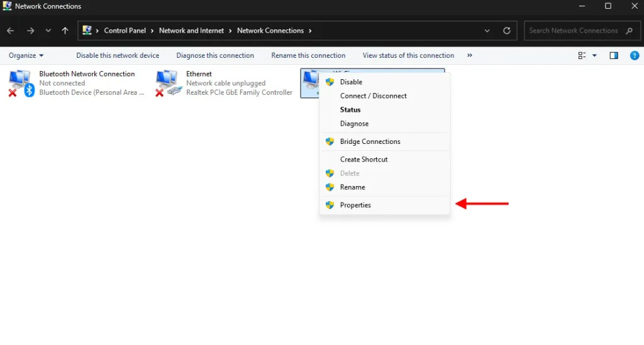Open Network and Internet breadcrumb

tap(191, 31)
